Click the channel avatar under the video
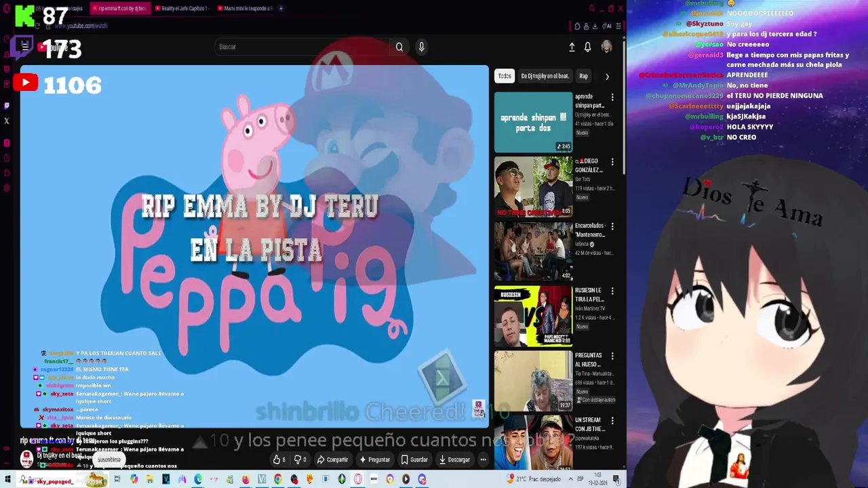The height and width of the screenshot is (488, 868). (x=27, y=460)
